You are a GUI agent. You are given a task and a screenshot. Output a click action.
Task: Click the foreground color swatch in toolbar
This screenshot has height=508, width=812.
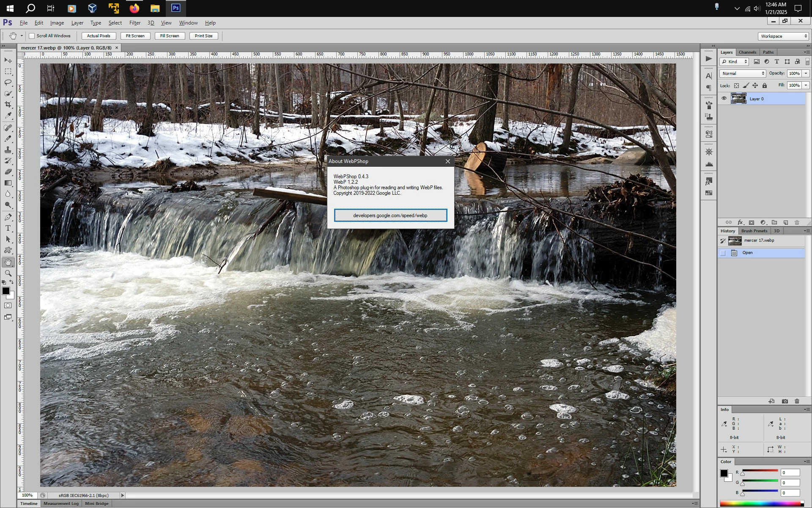5,291
